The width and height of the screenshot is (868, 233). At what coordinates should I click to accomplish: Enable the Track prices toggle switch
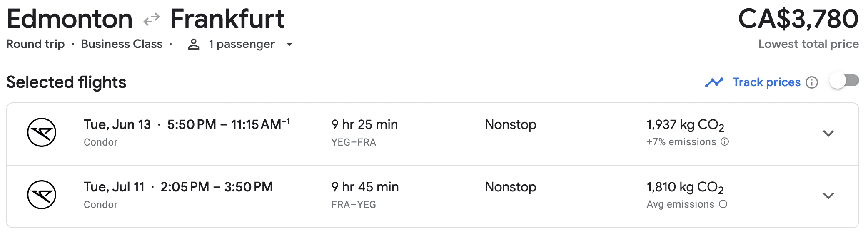pos(844,81)
